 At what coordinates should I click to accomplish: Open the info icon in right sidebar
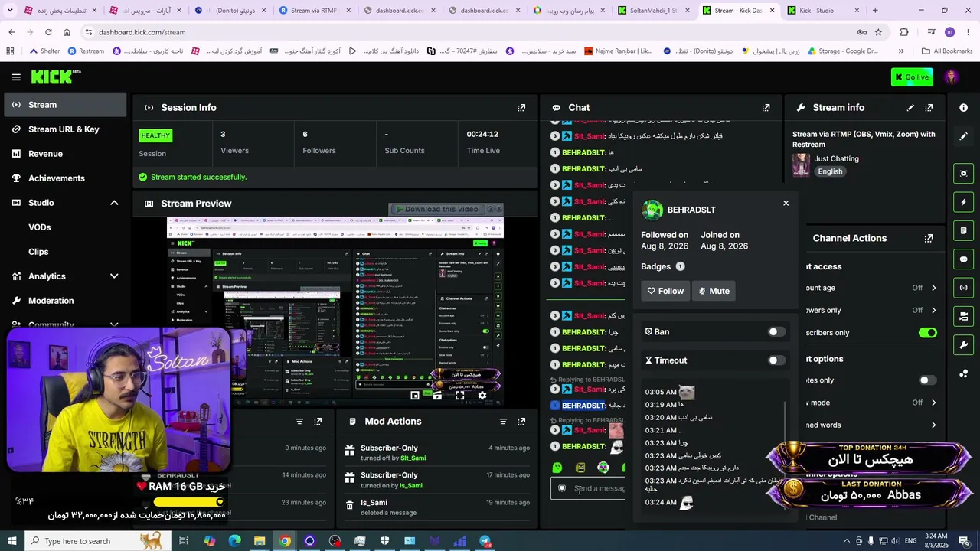pos(963,108)
